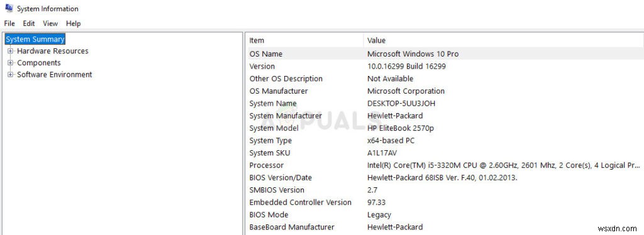Select the BIOS Version/Date row label
644x235 pixels.
point(280,178)
